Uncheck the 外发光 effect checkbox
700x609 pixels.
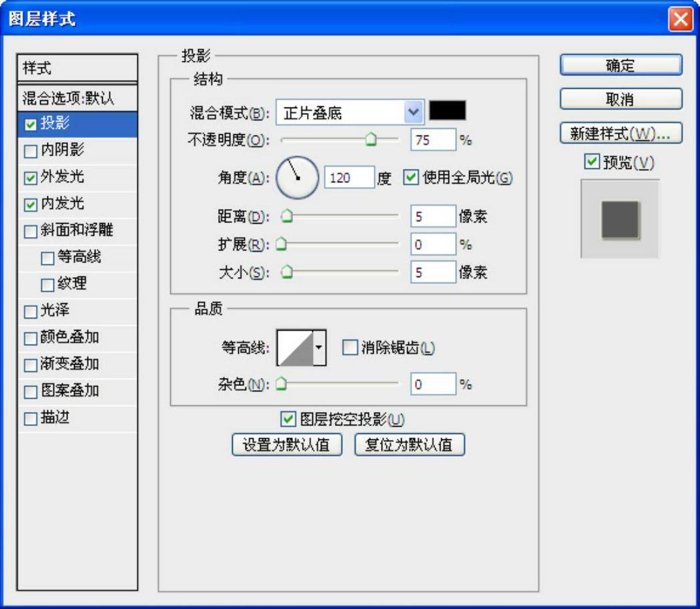31,178
